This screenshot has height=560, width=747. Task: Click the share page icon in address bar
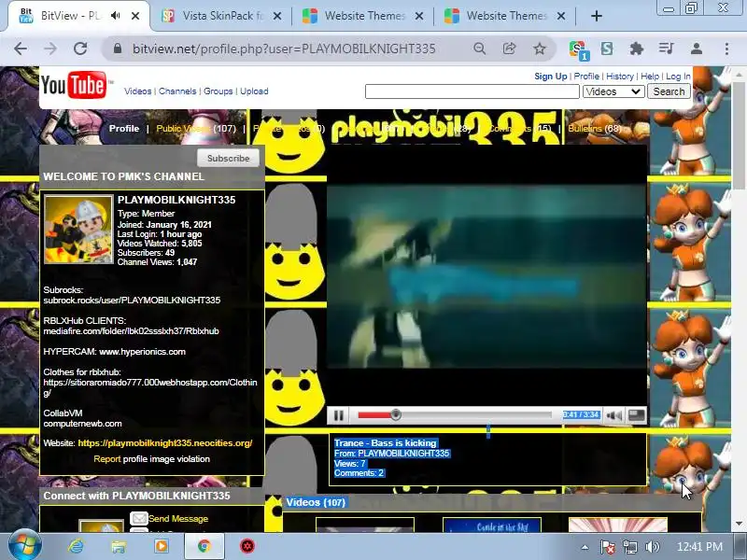[x=509, y=49]
